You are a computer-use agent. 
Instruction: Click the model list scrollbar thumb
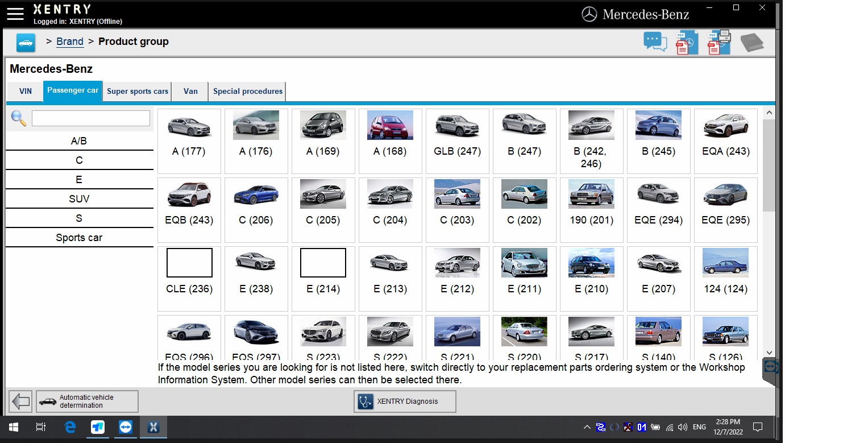click(769, 165)
